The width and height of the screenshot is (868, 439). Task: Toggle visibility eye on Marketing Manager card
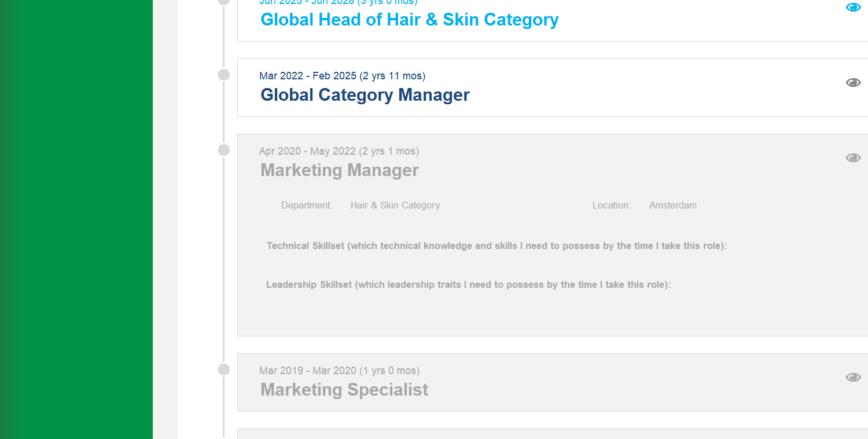point(853,158)
